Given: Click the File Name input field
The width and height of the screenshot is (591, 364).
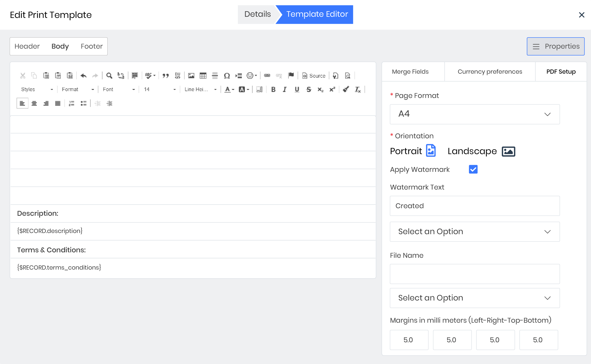Looking at the screenshot, I should (x=474, y=274).
